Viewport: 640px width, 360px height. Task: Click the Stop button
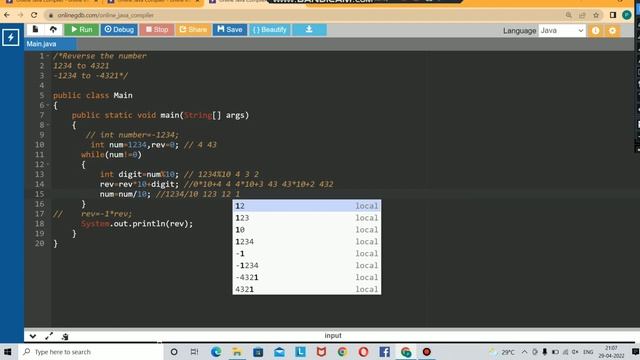point(157,29)
